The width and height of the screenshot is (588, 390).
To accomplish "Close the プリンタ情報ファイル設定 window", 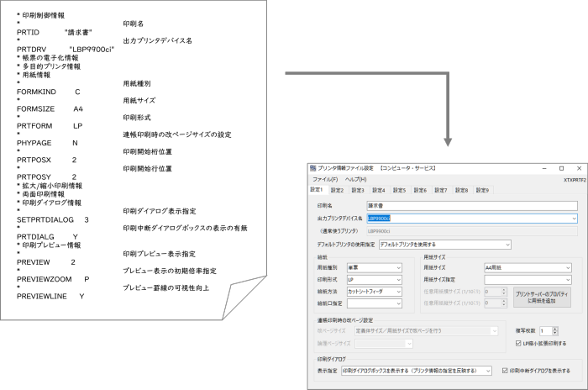I will click(x=579, y=169).
